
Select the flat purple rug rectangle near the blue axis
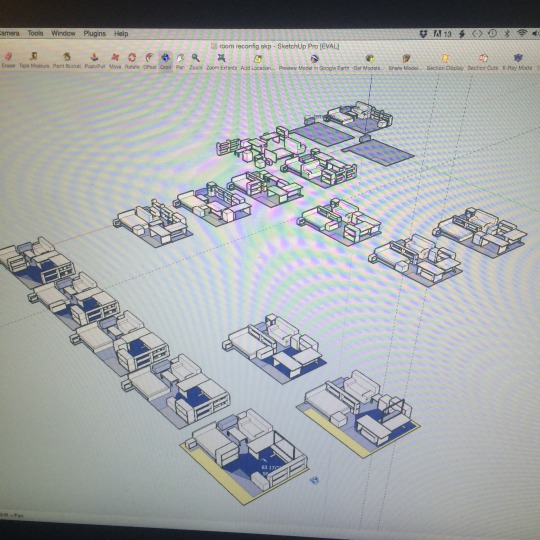point(323,134)
